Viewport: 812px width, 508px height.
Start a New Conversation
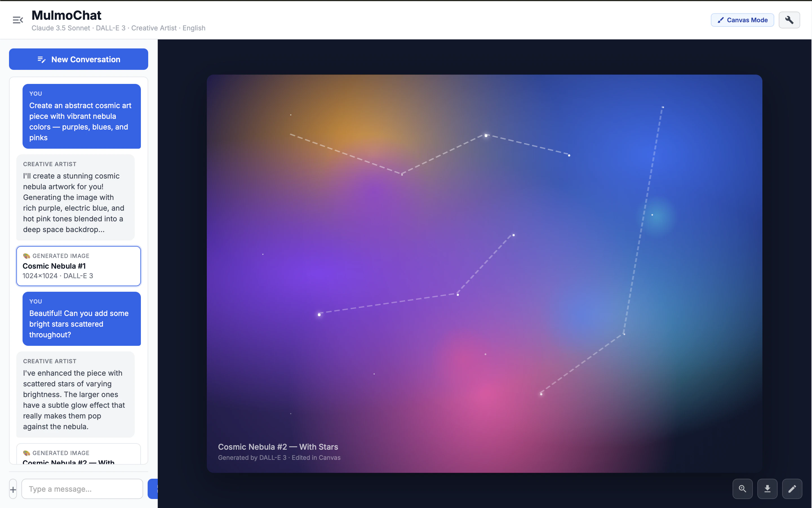click(x=79, y=59)
